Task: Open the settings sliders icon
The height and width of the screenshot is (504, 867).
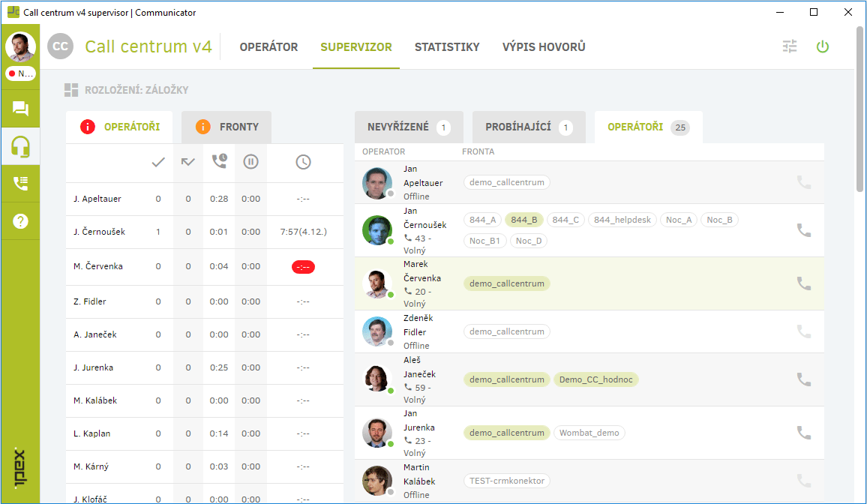Action: tap(790, 46)
